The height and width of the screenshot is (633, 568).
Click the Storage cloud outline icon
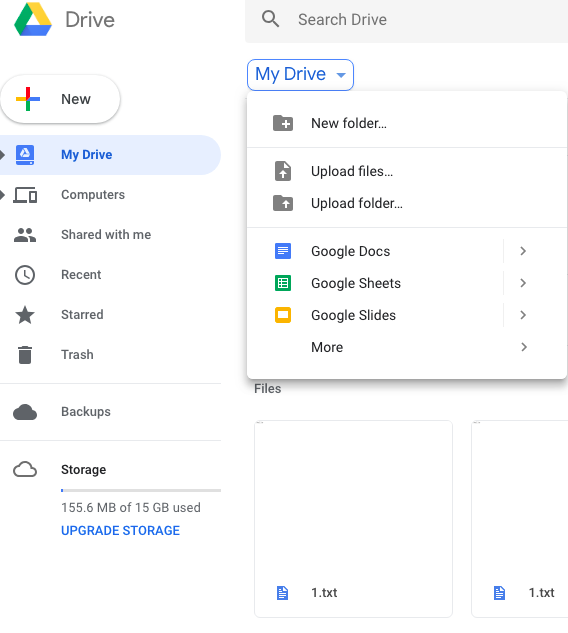click(25, 470)
